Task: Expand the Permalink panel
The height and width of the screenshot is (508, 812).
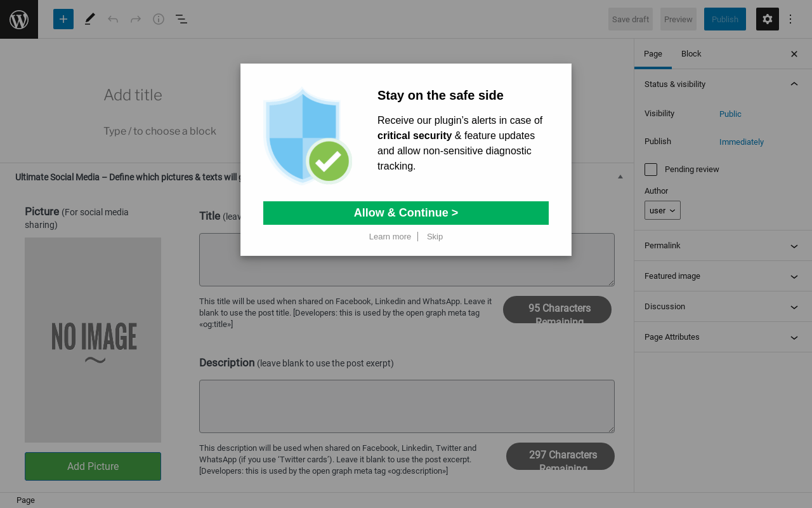Action: (x=723, y=246)
